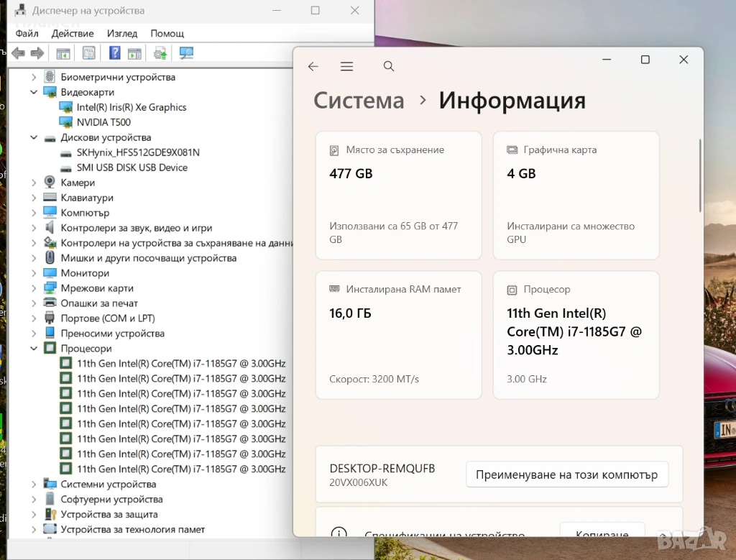Expand the Клавиатури category

pos(34,198)
